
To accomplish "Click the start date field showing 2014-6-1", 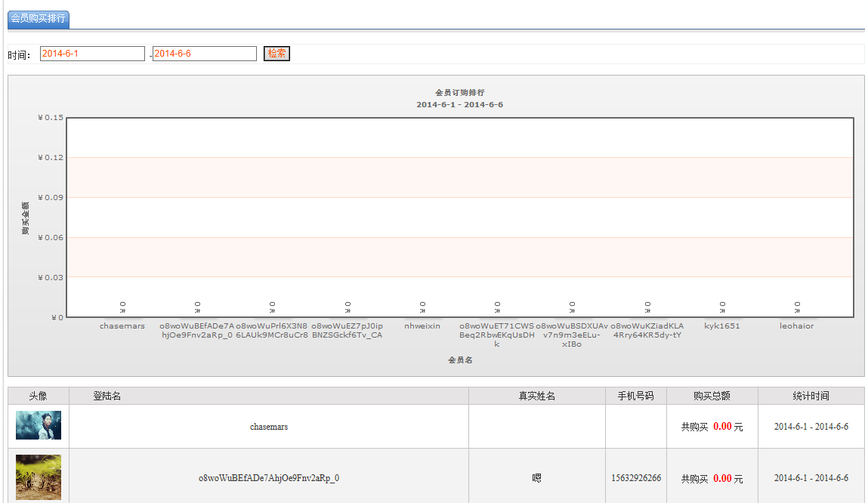I will tap(91, 54).
